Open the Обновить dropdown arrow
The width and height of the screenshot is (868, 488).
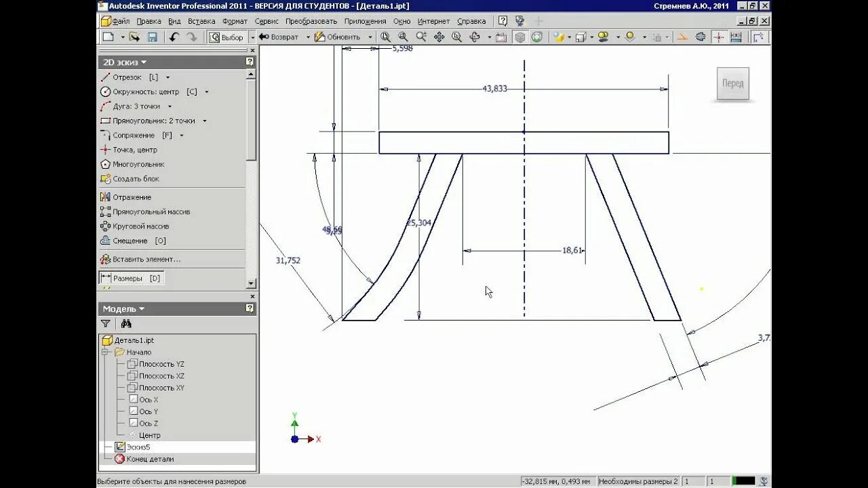pyautogui.click(x=370, y=37)
